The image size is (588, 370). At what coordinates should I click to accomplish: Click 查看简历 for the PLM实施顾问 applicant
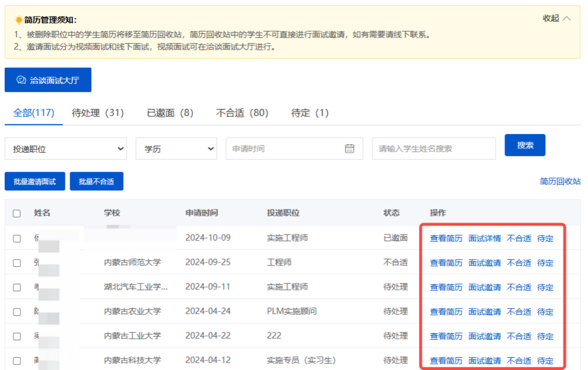coord(446,312)
